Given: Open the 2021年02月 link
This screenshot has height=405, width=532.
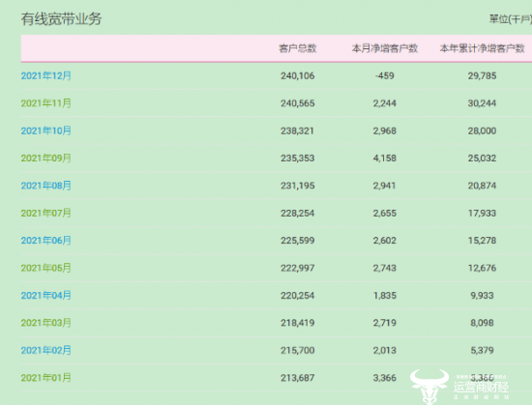Looking at the screenshot, I should (46, 350).
